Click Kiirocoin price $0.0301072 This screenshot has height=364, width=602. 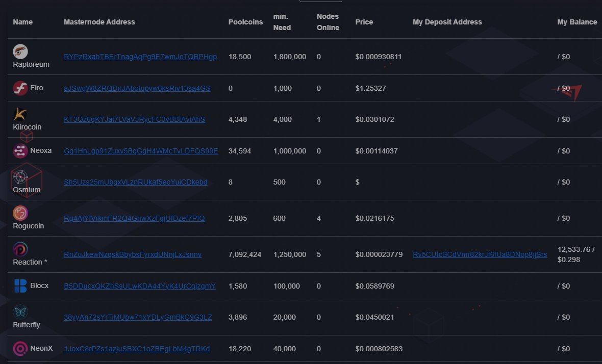pos(374,119)
